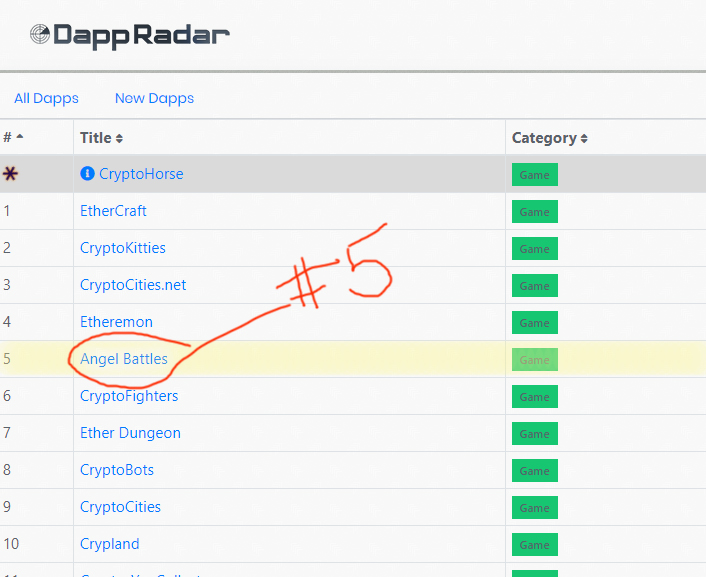Click the DappRadar radar logo icon
Image resolution: width=706 pixels, height=577 pixels.
pyautogui.click(x=40, y=36)
